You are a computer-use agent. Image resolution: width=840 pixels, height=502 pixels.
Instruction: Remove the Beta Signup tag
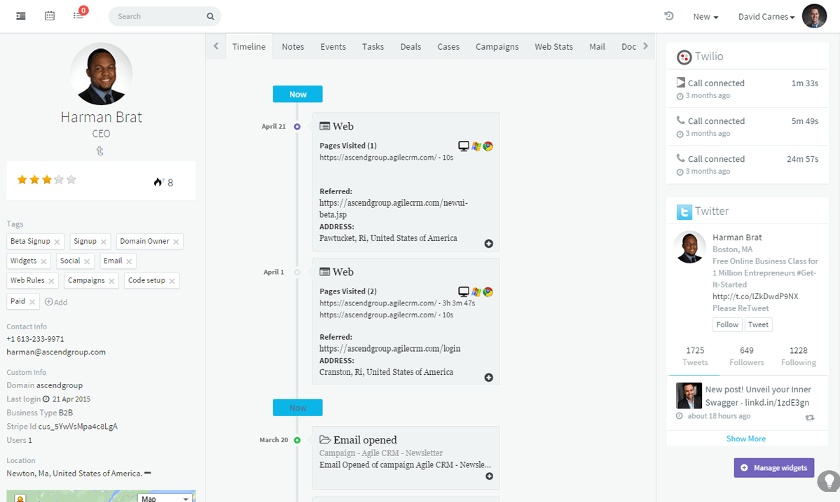(x=57, y=242)
